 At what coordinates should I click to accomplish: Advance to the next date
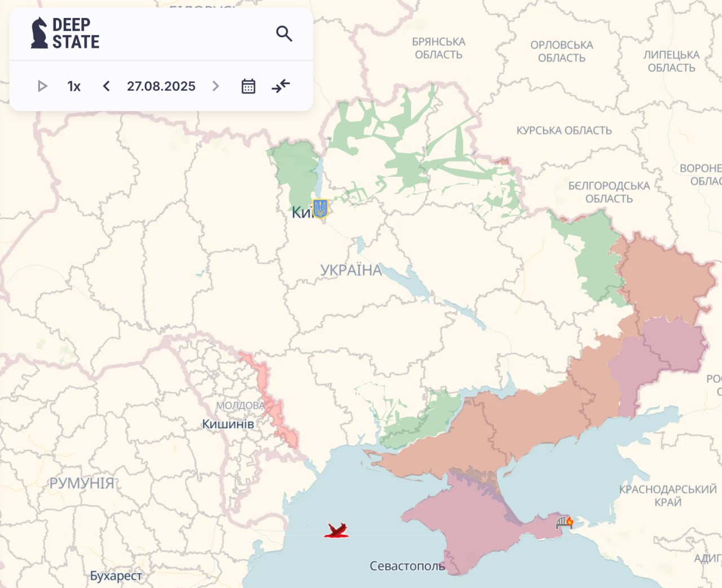tap(215, 86)
